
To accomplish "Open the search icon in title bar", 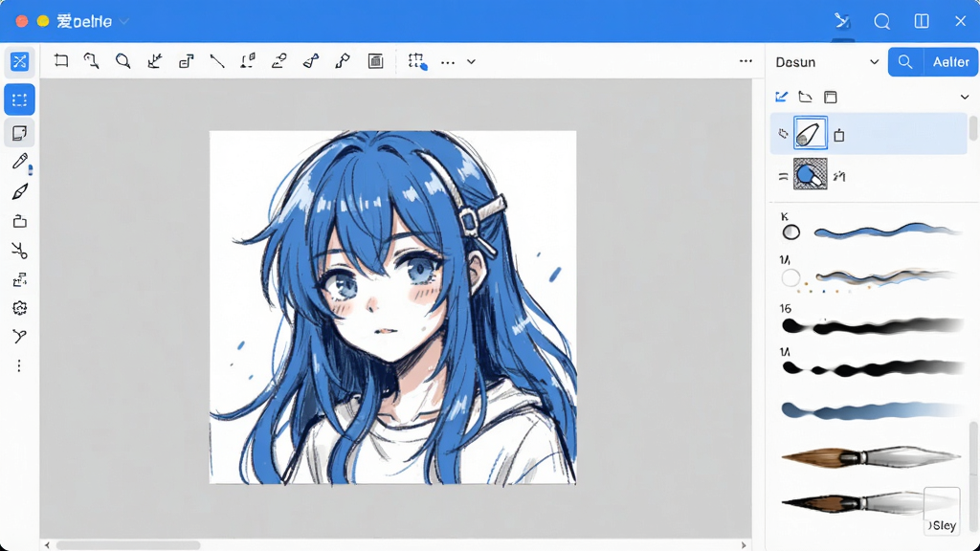I will tap(881, 22).
